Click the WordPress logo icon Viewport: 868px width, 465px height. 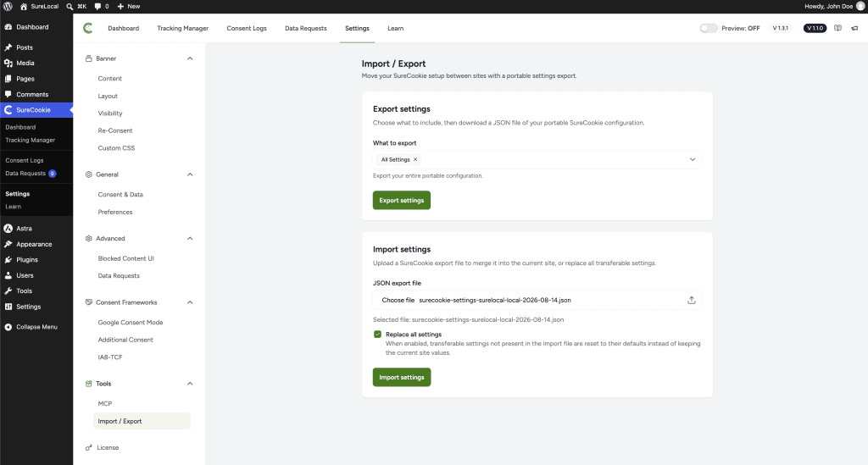click(x=8, y=7)
